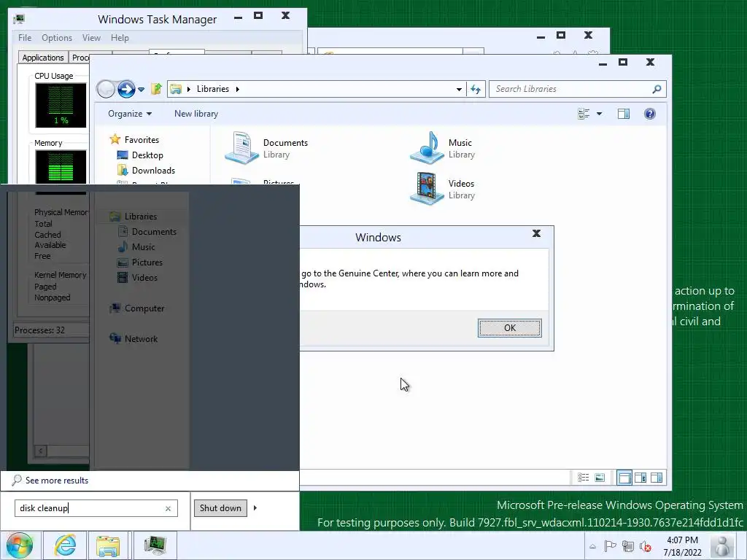Click the root arrow before Libraries in breadcrumb
The height and width of the screenshot is (560, 747).
tap(189, 89)
